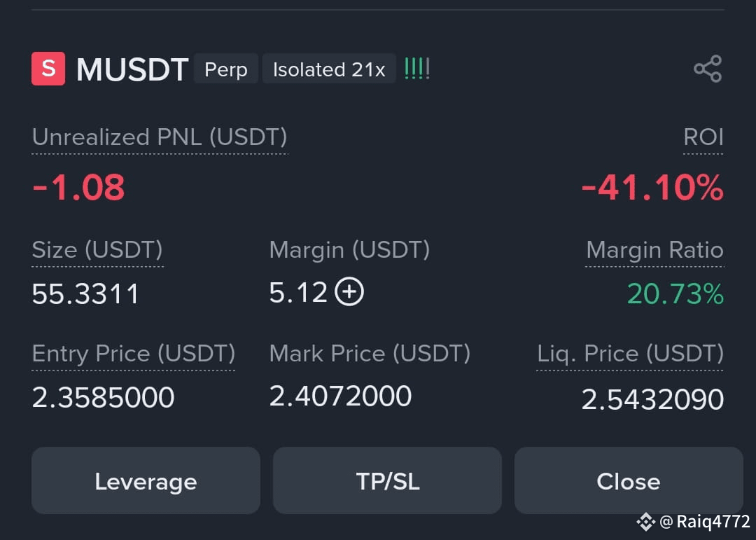This screenshot has height=540, width=756.
Task: Tap the red S short-side badge
Action: click(48, 69)
